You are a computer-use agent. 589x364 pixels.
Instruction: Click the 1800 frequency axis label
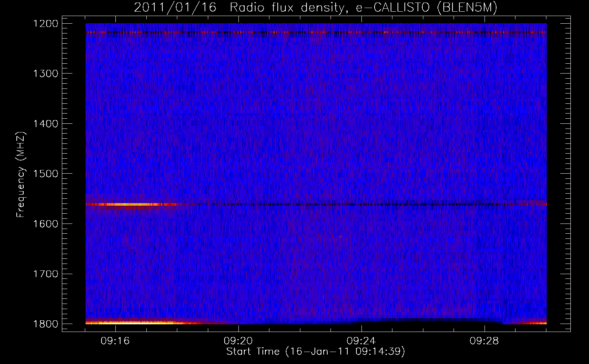pyautogui.click(x=46, y=324)
